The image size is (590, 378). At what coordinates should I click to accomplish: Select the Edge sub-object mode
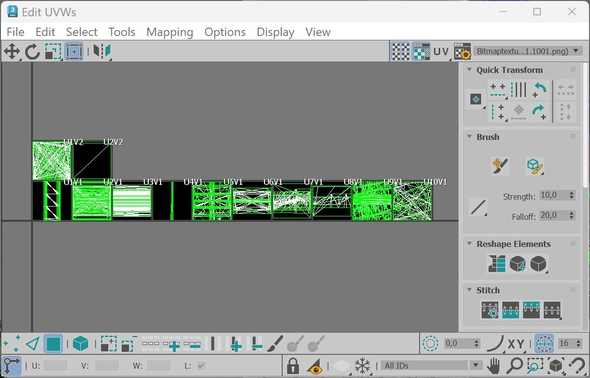coord(33,344)
